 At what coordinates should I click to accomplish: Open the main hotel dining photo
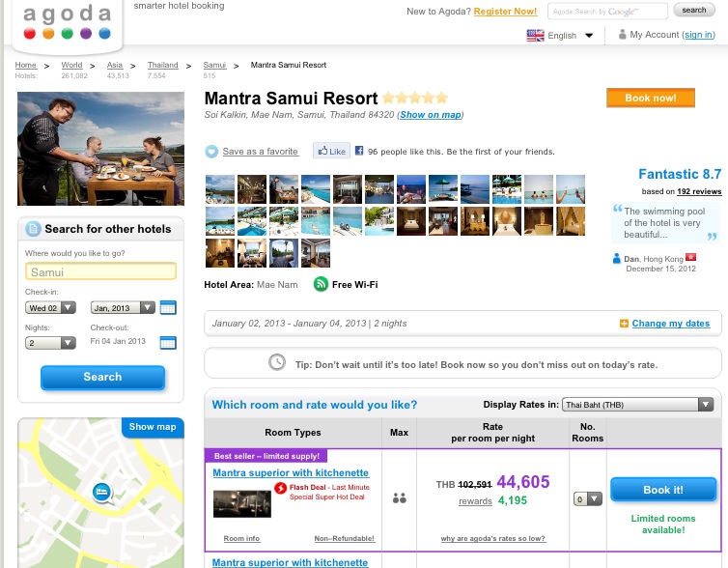coord(100,149)
